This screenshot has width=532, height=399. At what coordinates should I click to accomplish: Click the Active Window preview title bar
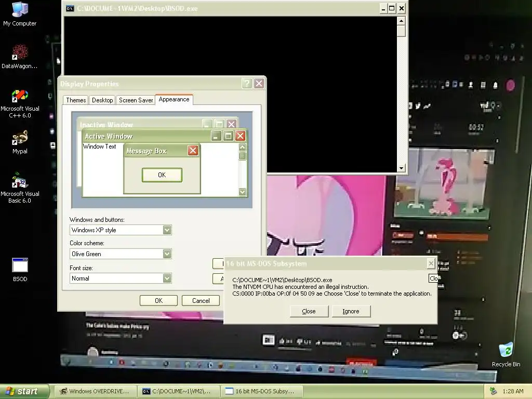point(146,137)
